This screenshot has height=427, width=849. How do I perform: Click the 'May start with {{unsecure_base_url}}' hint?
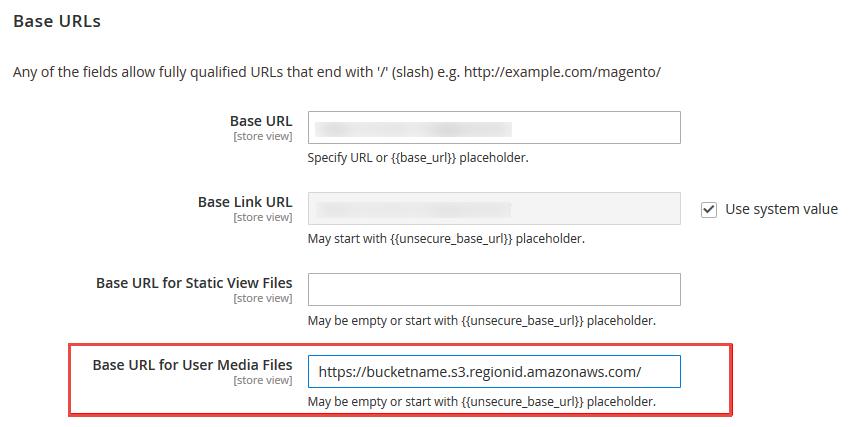pos(446,239)
